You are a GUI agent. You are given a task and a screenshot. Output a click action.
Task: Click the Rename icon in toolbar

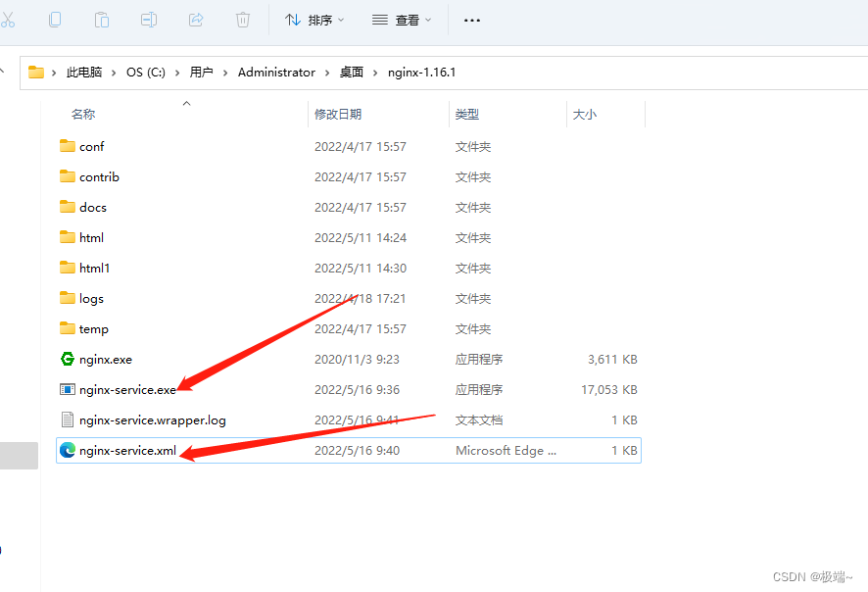click(x=149, y=20)
